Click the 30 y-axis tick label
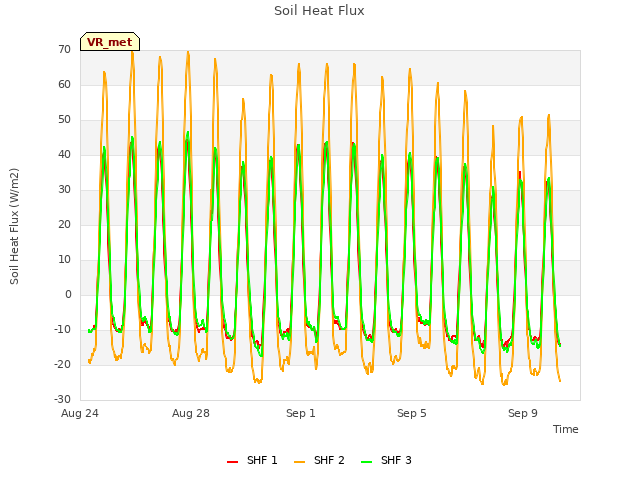The height and width of the screenshot is (480, 640). pos(64,189)
